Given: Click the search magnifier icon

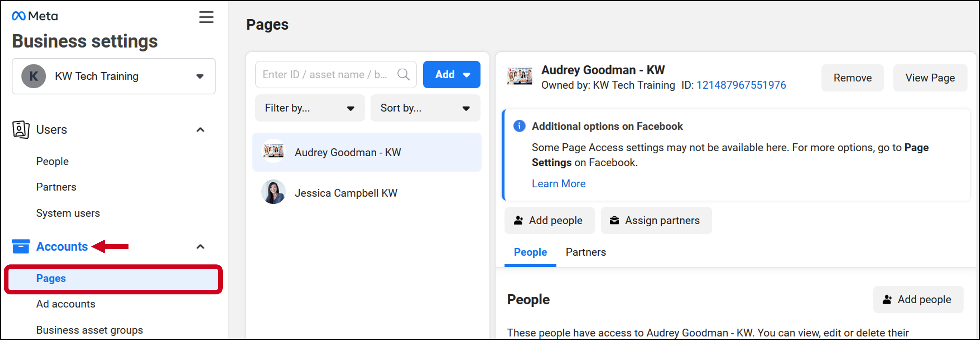Looking at the screenshot, I should [403, 75].
